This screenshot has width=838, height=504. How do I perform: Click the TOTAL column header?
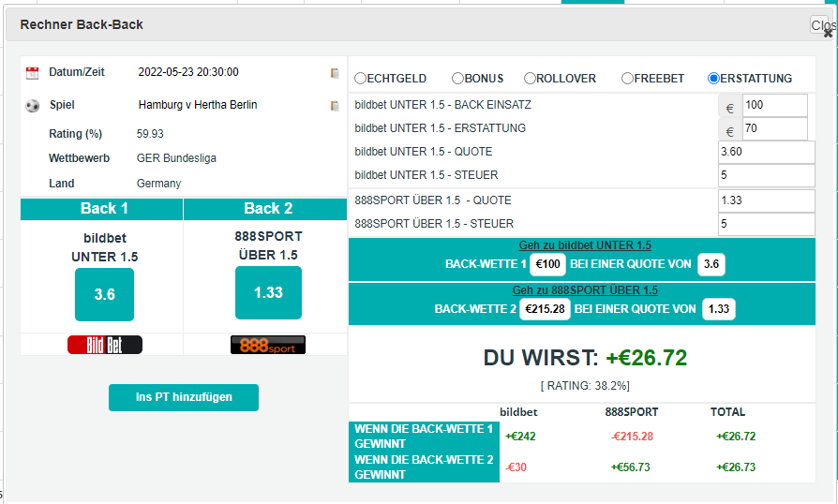[x=727, y=412]
